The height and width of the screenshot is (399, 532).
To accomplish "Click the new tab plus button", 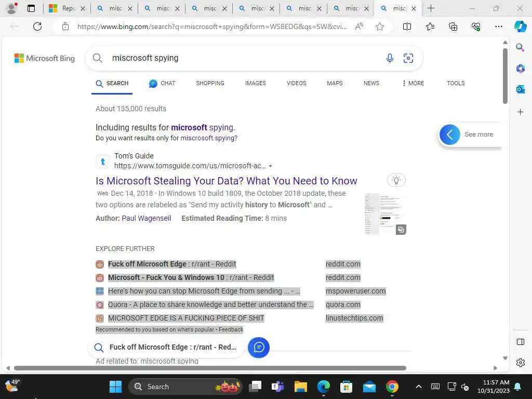I will coord(431,8).
